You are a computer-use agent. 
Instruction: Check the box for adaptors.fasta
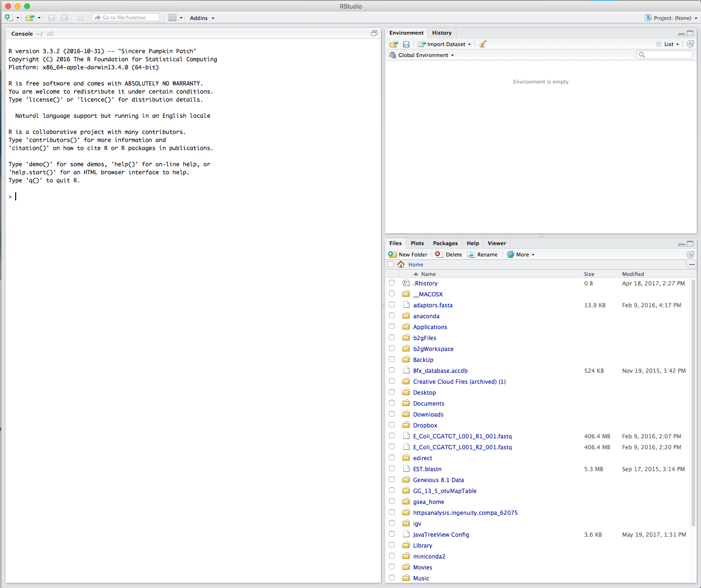click(x=392, y=304)
